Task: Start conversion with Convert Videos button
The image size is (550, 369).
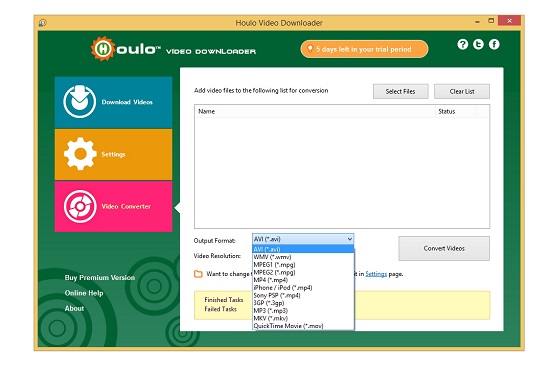Action: (444, 248)
